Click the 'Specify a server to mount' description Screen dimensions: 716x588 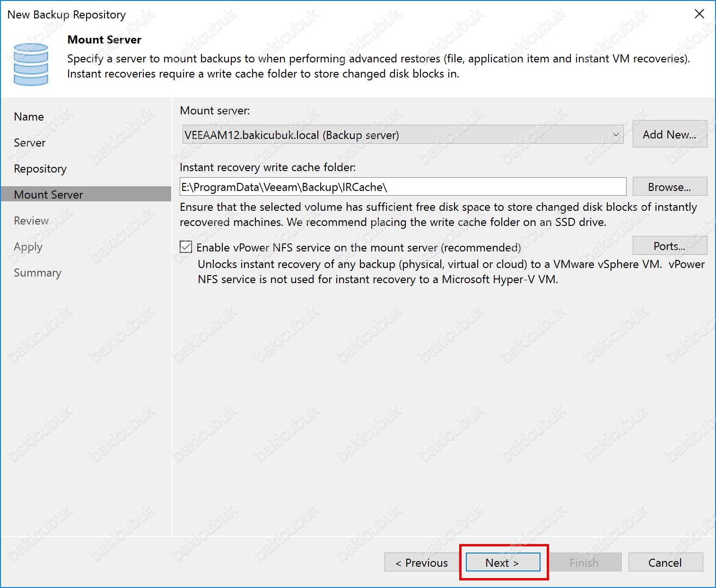coord(378,66)
